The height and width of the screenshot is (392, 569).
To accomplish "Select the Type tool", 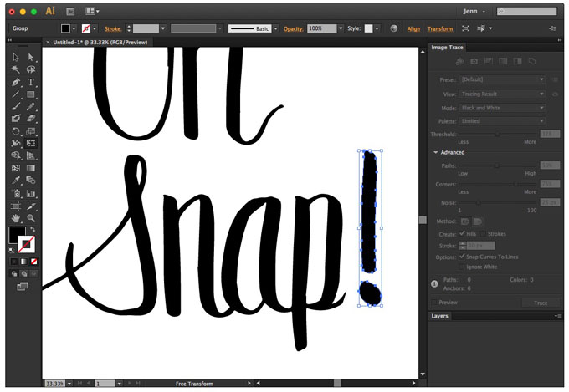I will (31, 82).
